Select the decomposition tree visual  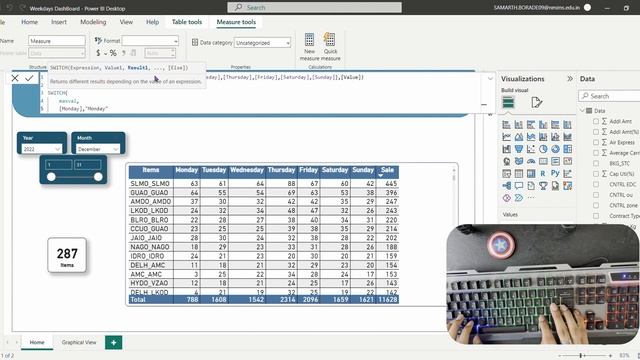pos(507,186)
